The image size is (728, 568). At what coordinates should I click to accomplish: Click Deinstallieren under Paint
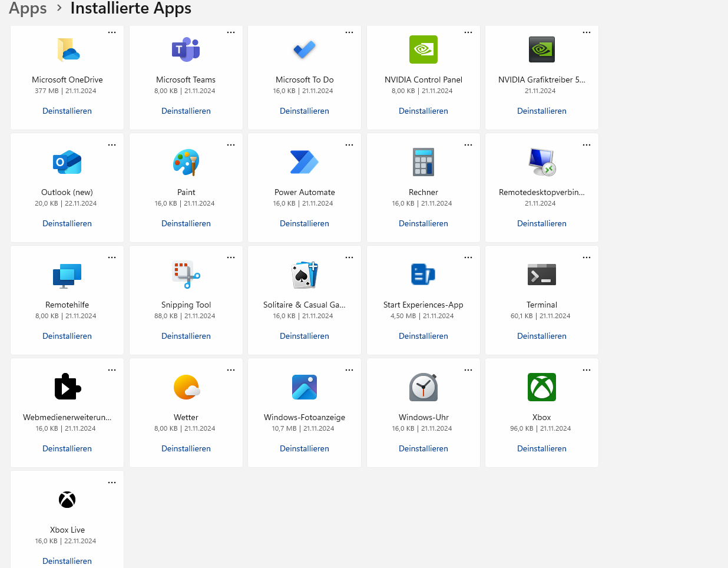point(186,223)
